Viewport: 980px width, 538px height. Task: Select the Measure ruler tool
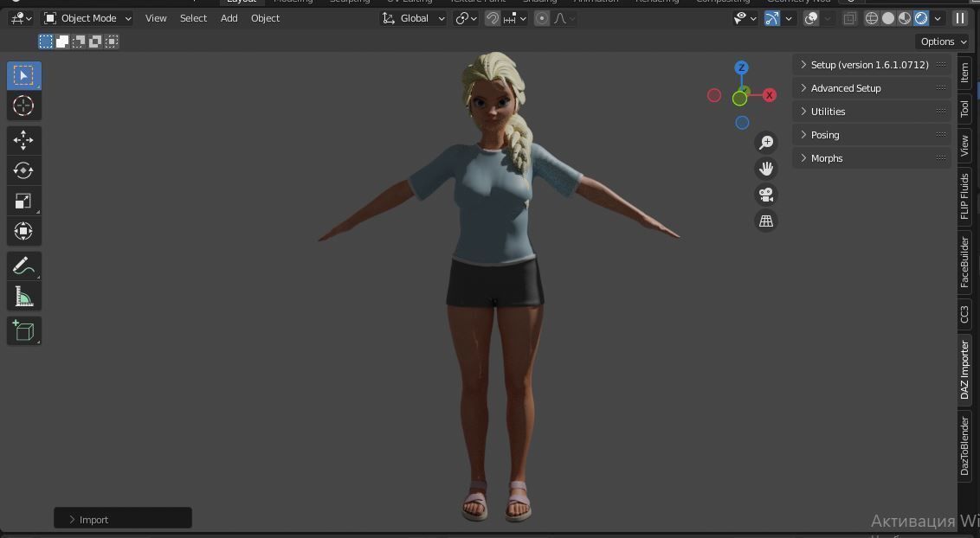(x=23, y=297)
